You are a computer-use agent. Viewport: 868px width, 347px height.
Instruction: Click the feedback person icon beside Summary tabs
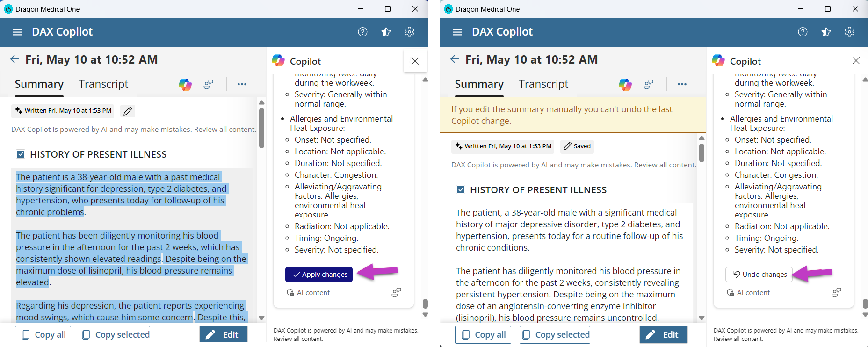[208, 84]
